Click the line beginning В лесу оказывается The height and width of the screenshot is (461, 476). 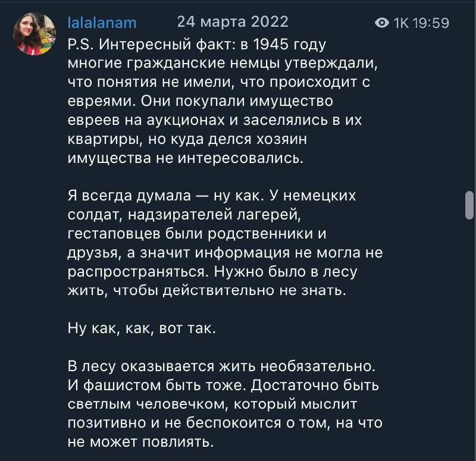click(220, 366)
